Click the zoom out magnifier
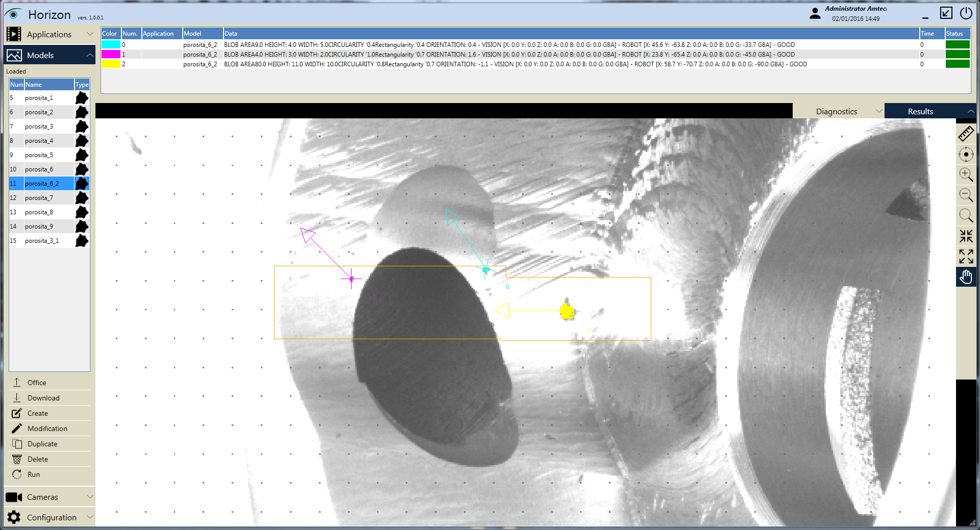 tap(966, 195)
